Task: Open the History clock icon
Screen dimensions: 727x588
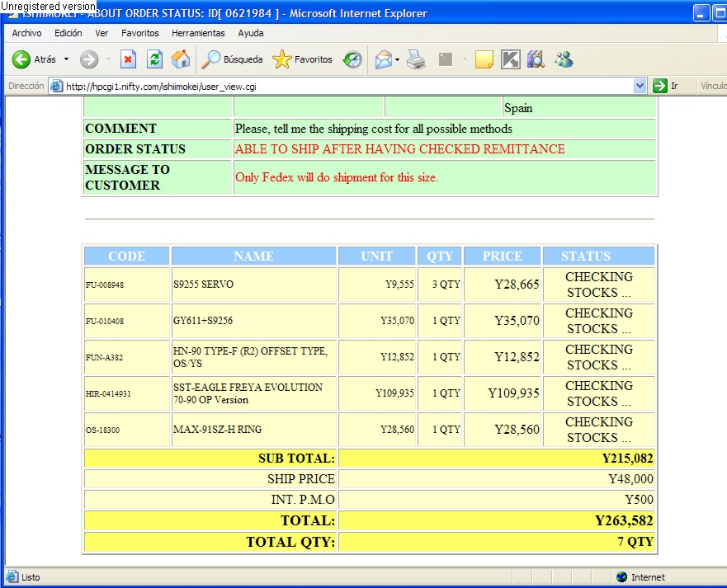Action: (x=352, y=59)
